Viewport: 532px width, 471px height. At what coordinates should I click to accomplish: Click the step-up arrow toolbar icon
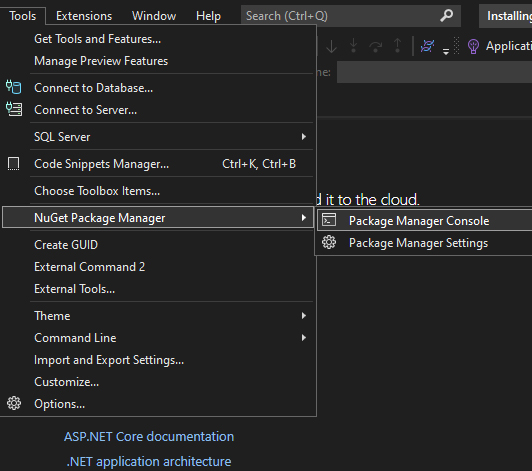pyautogui.click(x=397, y=46)
